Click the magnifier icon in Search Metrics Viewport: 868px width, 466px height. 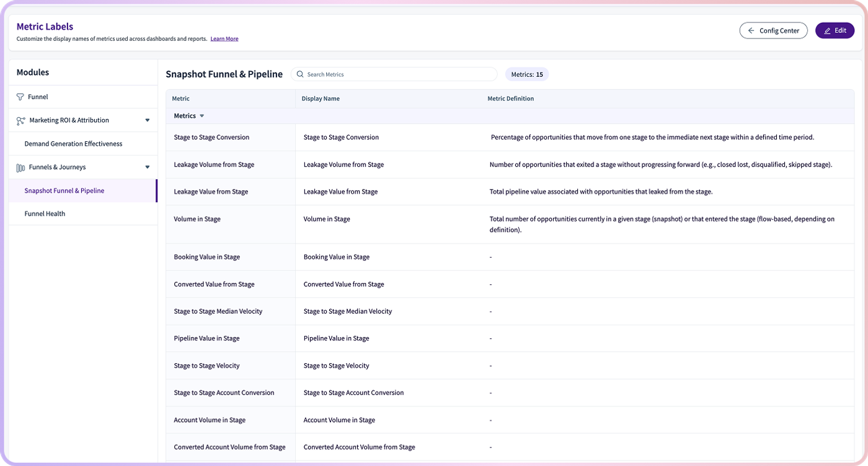coord(300,74)
